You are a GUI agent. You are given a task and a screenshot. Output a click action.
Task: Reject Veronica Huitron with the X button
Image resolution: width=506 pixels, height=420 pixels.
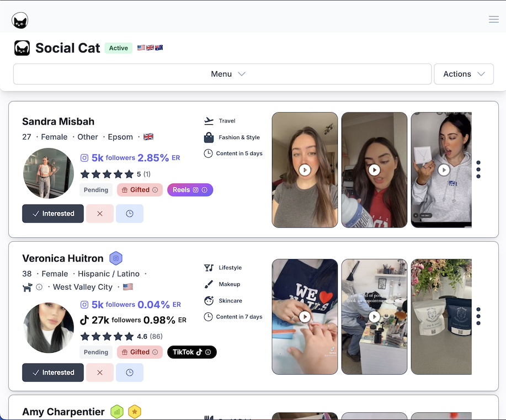tap(100, 373)
